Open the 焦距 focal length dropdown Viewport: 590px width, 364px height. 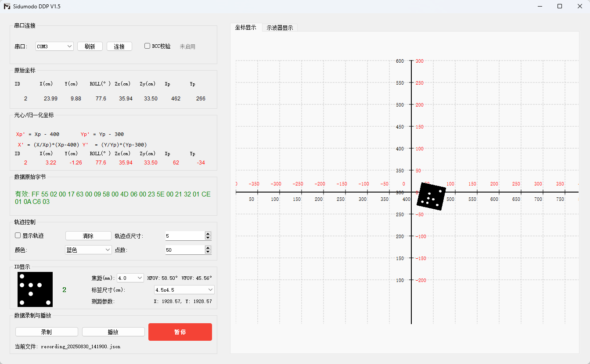(x=130, y=278)
